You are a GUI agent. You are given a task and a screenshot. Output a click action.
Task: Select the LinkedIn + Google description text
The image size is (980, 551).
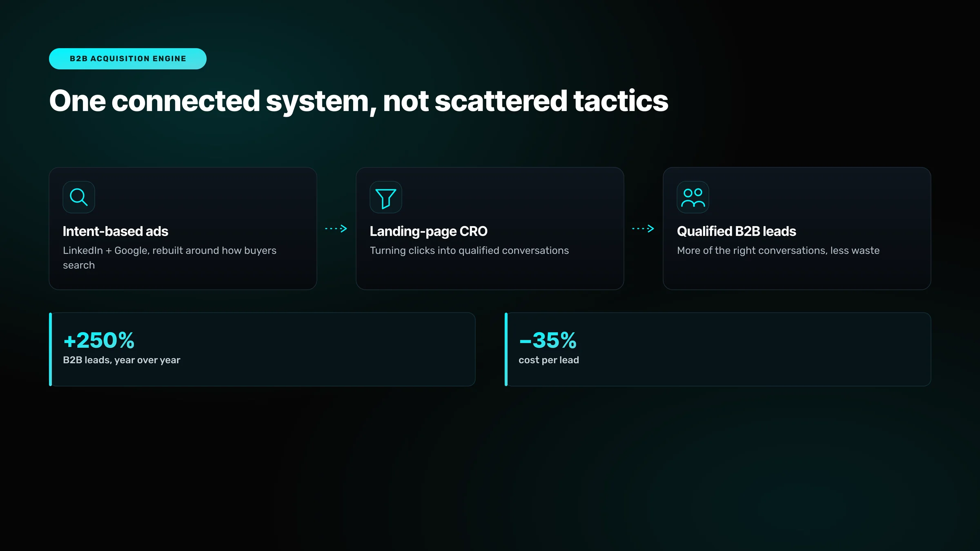pyautogui.click(x=169, y=258)
